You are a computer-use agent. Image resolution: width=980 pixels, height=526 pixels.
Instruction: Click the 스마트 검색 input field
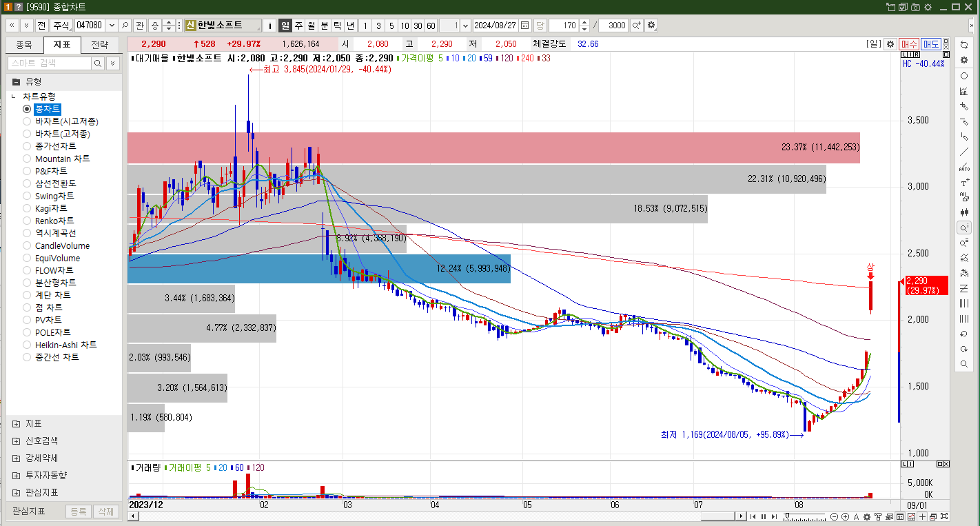49,63
